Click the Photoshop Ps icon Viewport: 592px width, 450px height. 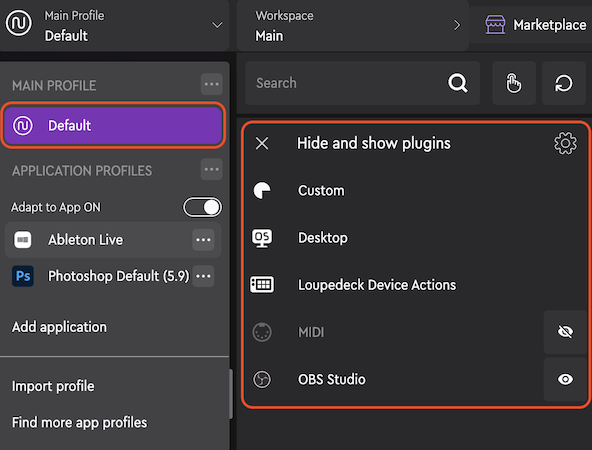click(x=23, y=276)
